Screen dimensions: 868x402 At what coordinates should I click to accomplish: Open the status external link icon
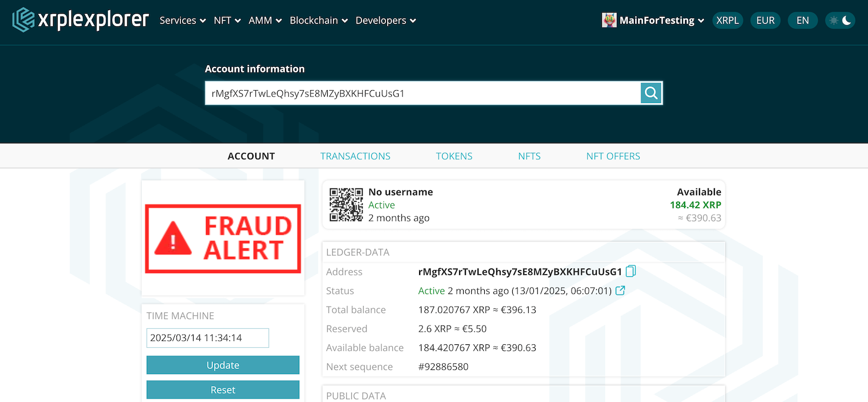[620, 291]
